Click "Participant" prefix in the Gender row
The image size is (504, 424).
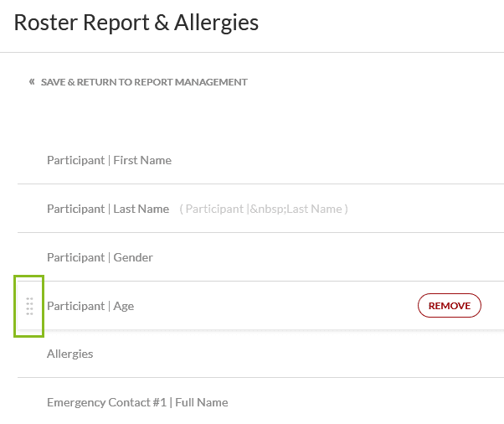coord(75,257)
